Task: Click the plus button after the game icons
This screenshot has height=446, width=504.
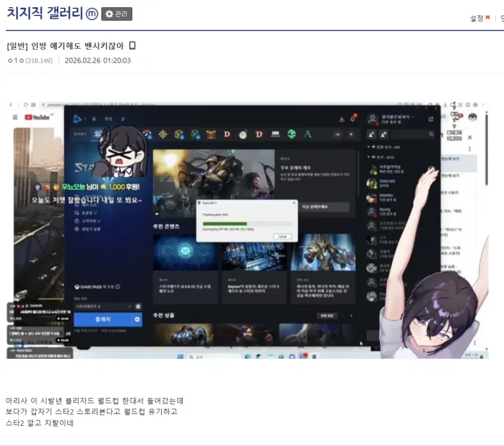Action: (352, 134)
